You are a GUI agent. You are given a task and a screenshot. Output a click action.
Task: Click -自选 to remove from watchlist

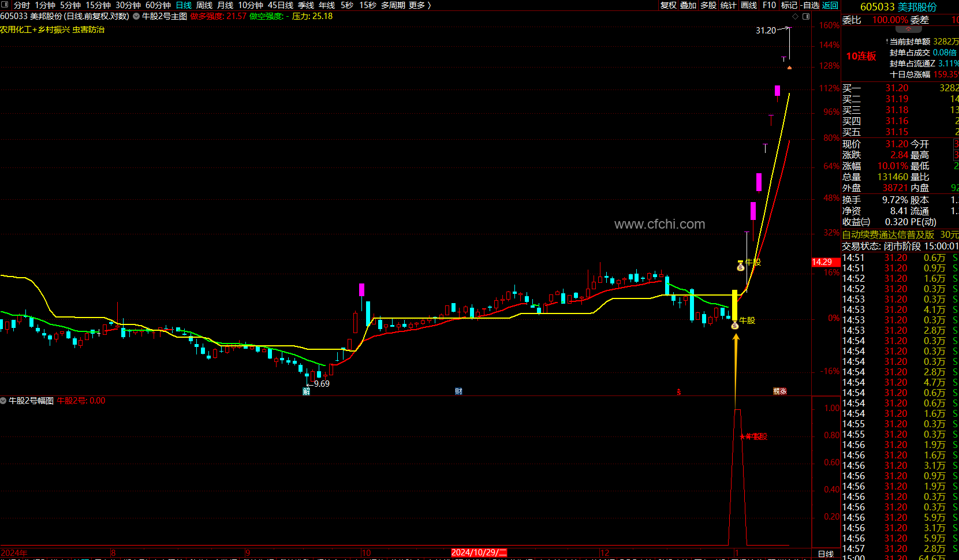tap(810, 5)
